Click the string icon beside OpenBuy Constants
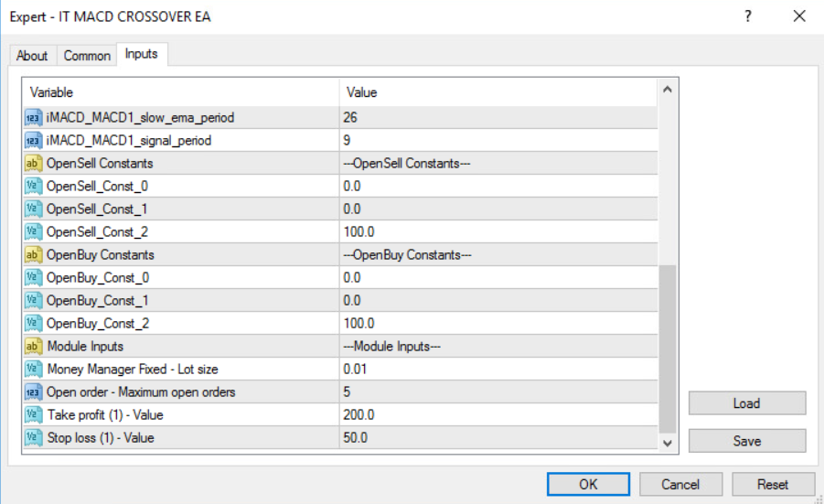Screen dimensions: 824x504 (33, 255)
